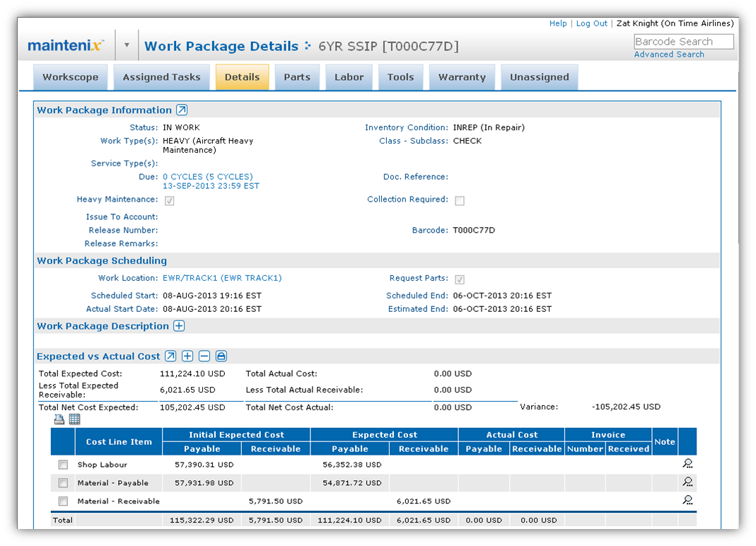This screenshot has width=756, height=546.
Task: Click the EWR/TRACK1 work location link
Action: pyautogui.click(x=222, y=278)
